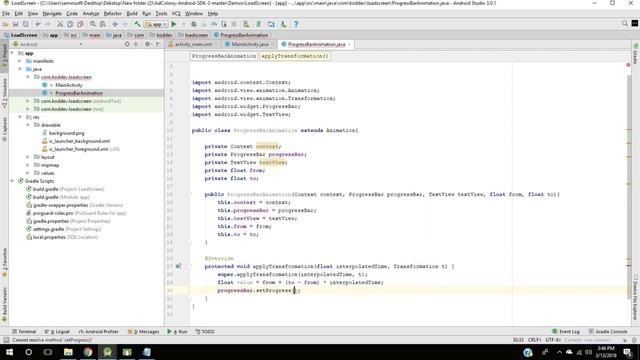The image size is (640, 360).
Task: Select MainActivity in the project tree
Action: (69, 85)
